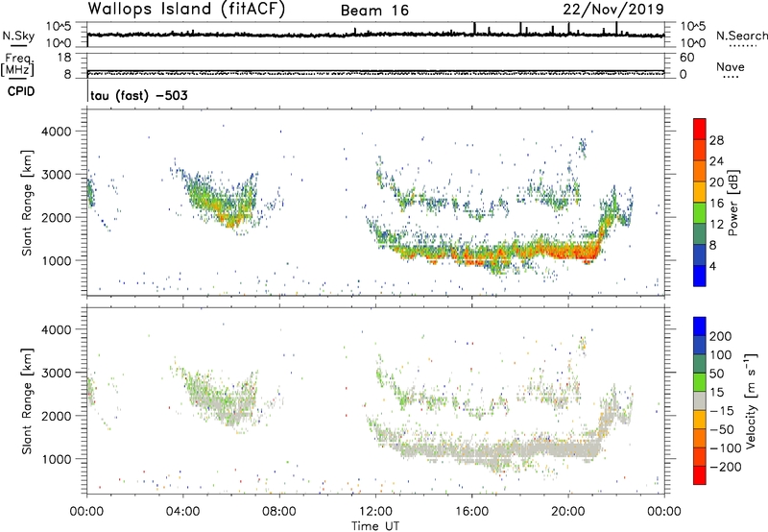The width and height of the screenshot is (768, 532).
Task: Click the 'N.Sky' legend label
Action: pos(18,36)
